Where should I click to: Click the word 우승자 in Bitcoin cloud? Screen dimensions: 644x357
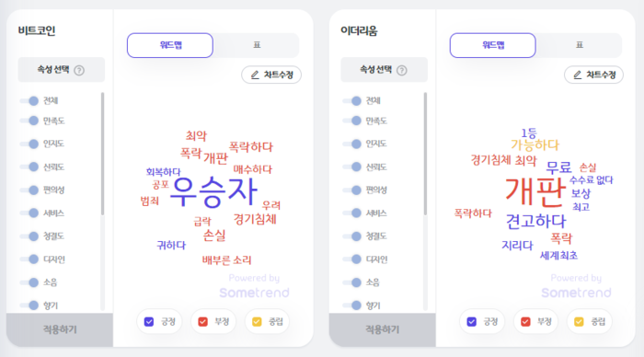pos(213,192)
